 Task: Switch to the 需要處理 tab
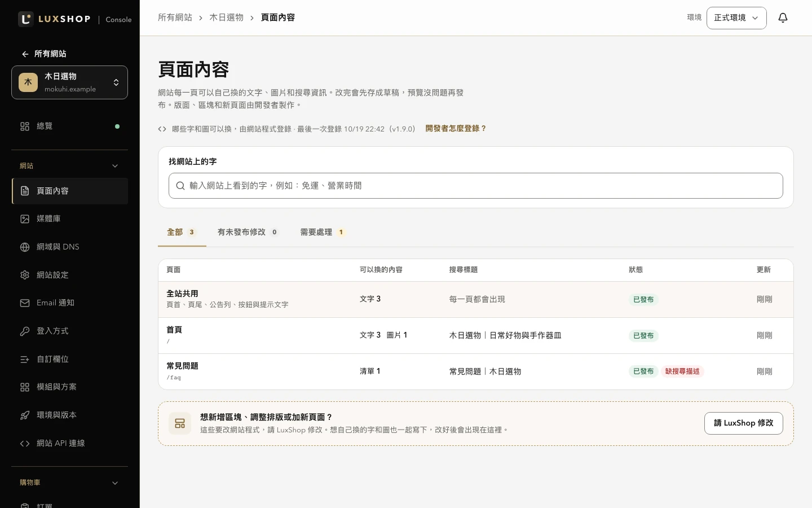[323, 232]
